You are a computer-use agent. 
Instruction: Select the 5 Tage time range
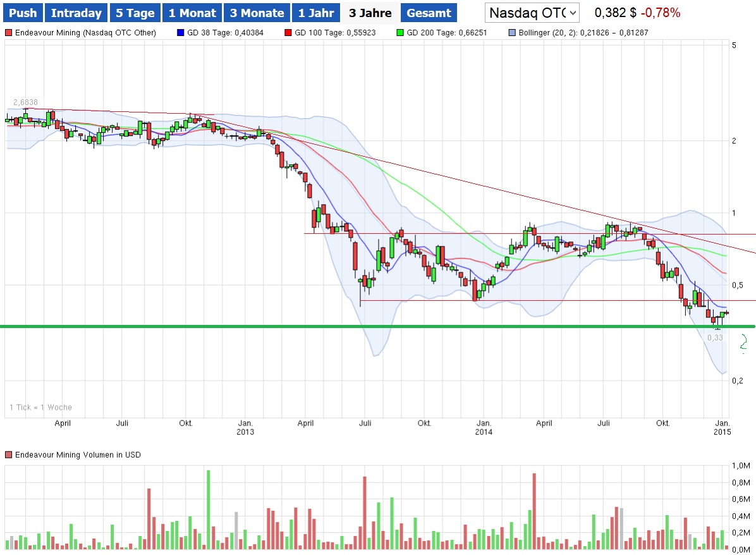(x=135, y=13)
